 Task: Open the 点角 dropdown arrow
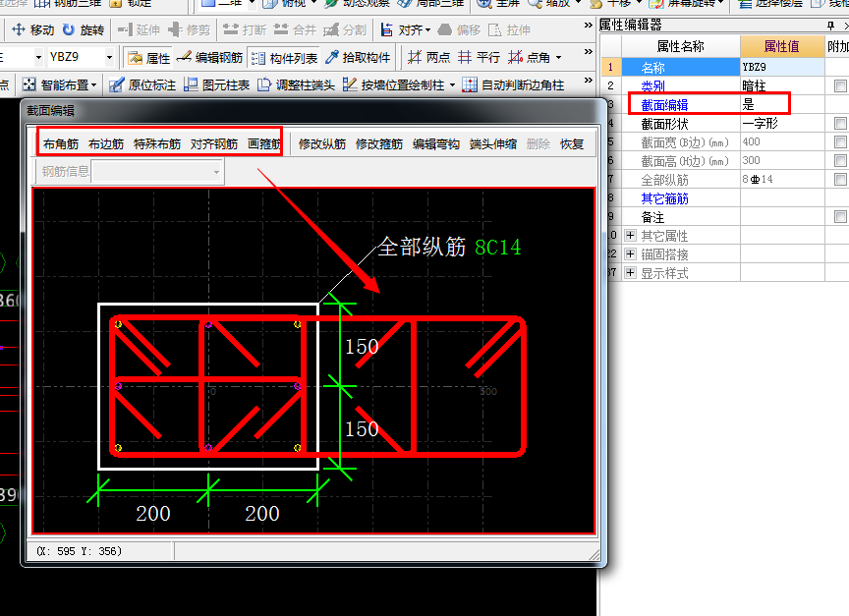click(558, 58)
